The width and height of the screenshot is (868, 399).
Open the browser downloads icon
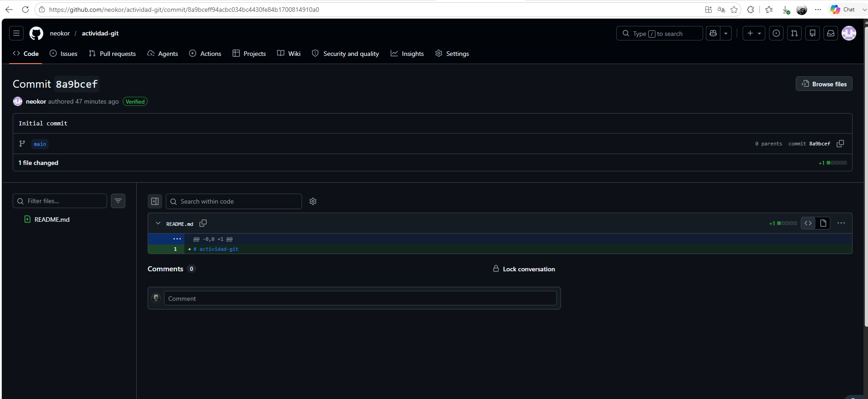[786, 10]
